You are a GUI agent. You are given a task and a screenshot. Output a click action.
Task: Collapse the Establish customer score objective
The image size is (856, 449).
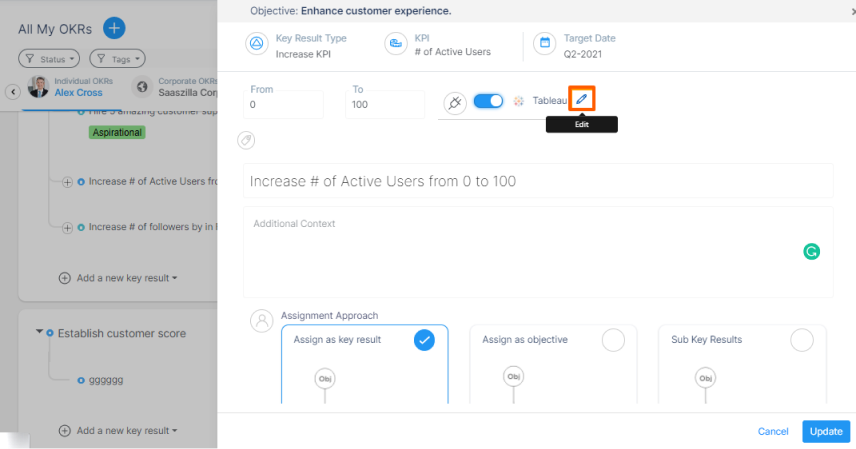pyautogui.click(x=39, y=332)
